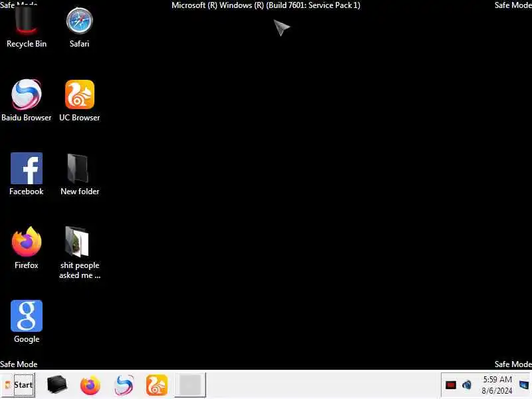Viewport: 532px width, 399px height.
Task: Click the Start button
Action: click(19, 385)
